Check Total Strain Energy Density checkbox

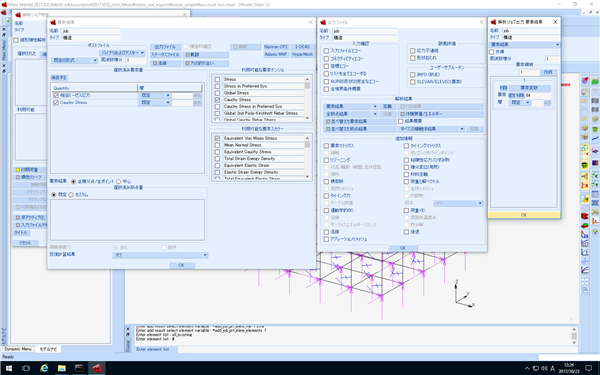pyautogui.click(x=217, y=159)
